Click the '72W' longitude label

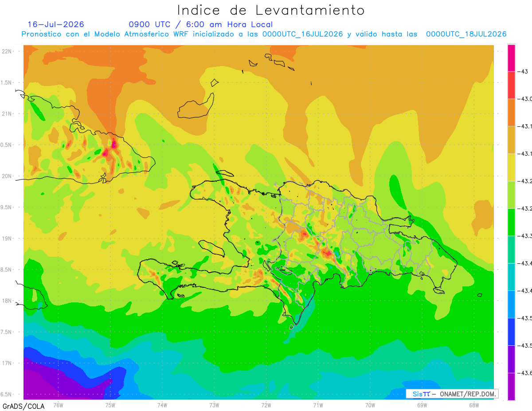tap(266, 405)
